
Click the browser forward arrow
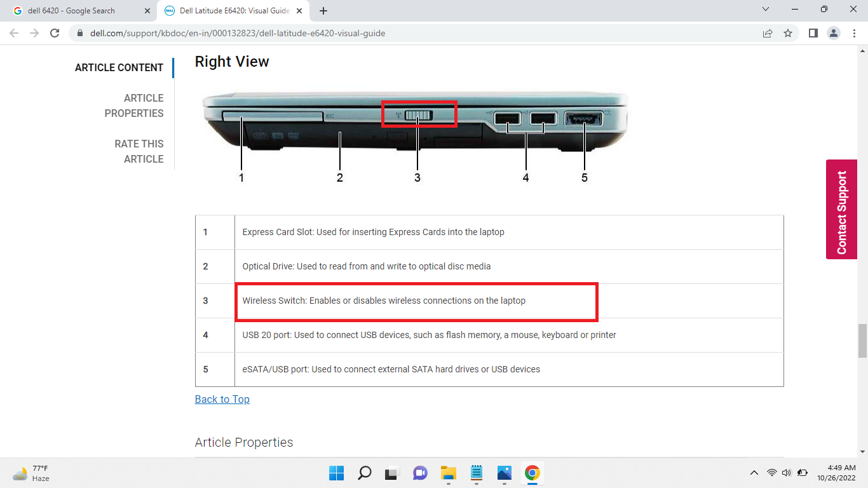pyautogui.click(x=34, y=33)
